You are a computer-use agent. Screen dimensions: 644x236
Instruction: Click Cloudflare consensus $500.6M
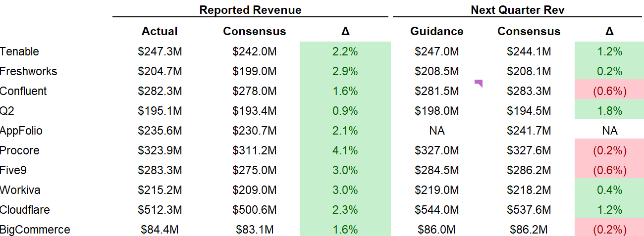pos(255,210)
